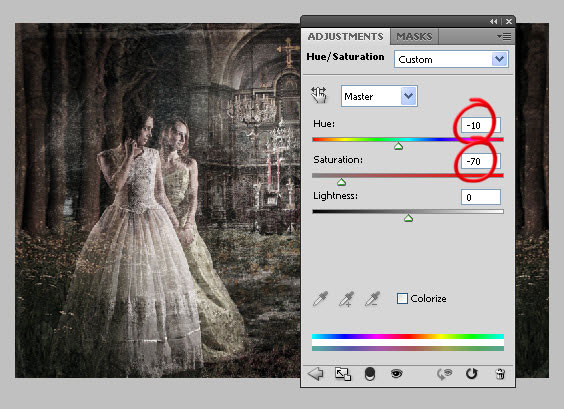The image size is (564, 409).
Task: Return to adjustment list with back arrow
Action: [316, 374]
